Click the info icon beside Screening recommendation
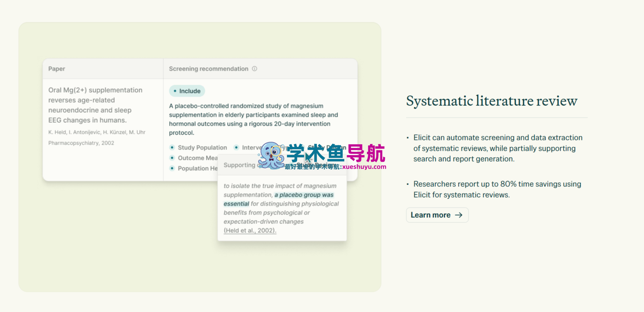This screenshot has width=644, height=312. coord(255,69)
